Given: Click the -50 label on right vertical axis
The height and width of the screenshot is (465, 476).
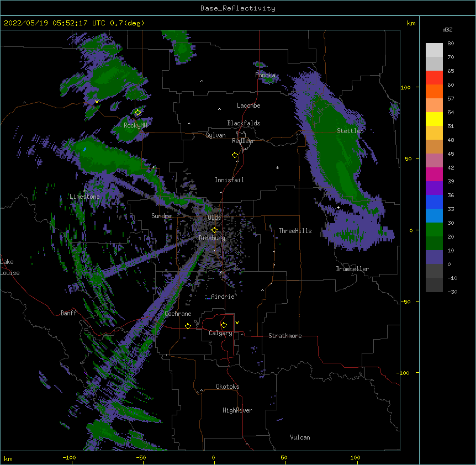Looking at the screenshot, I should click(x=405, y=302).
